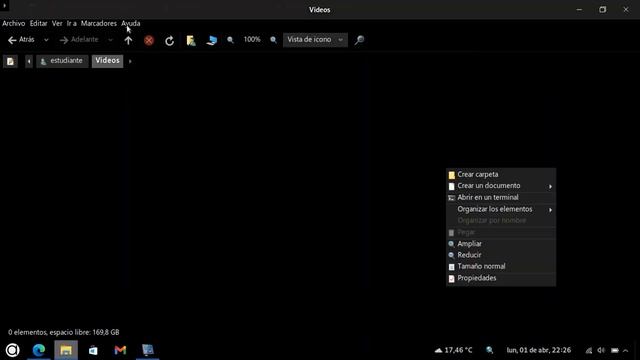
Task: Open the volume tray icon
Action: (x=601, y=350)
